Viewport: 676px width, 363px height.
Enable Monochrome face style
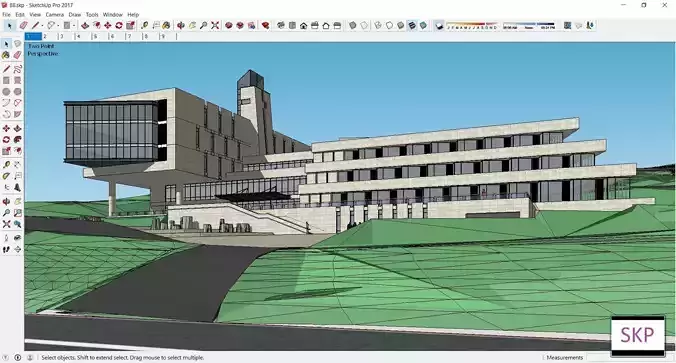pos(423,25)
